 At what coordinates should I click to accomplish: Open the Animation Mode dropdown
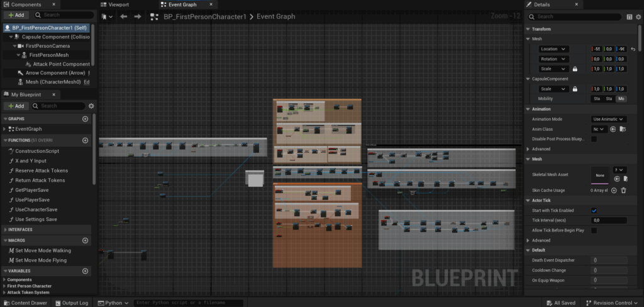point(609,119)
